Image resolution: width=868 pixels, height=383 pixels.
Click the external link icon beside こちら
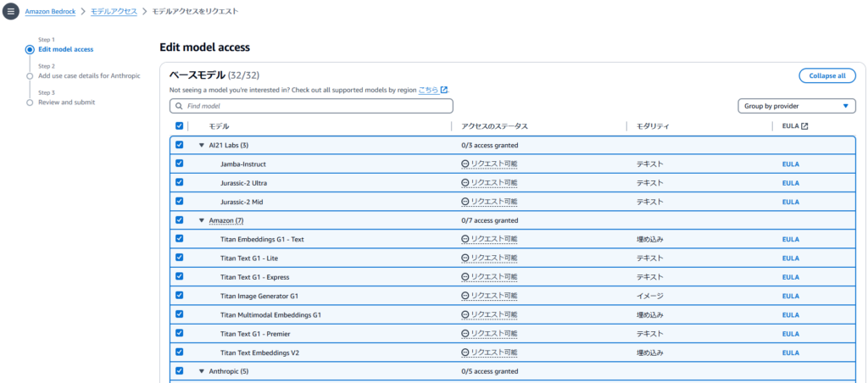pyautogui.click(x=443, y=90)
